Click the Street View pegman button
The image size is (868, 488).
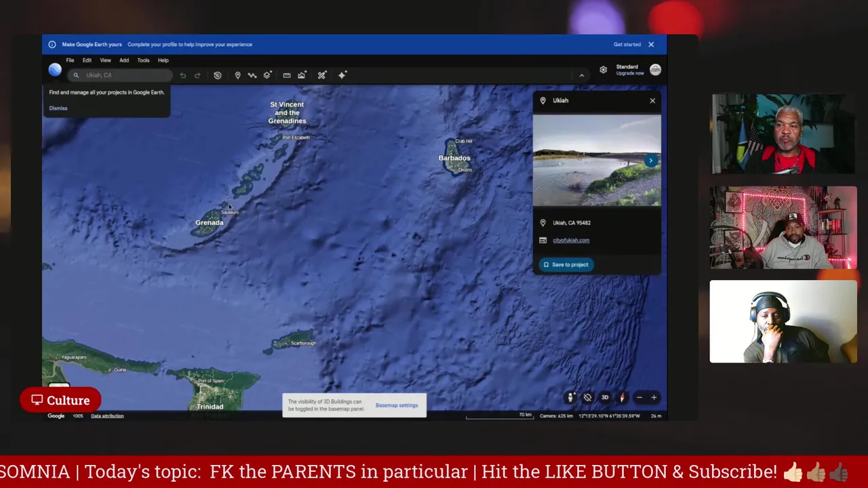click(x=570, y=398)
